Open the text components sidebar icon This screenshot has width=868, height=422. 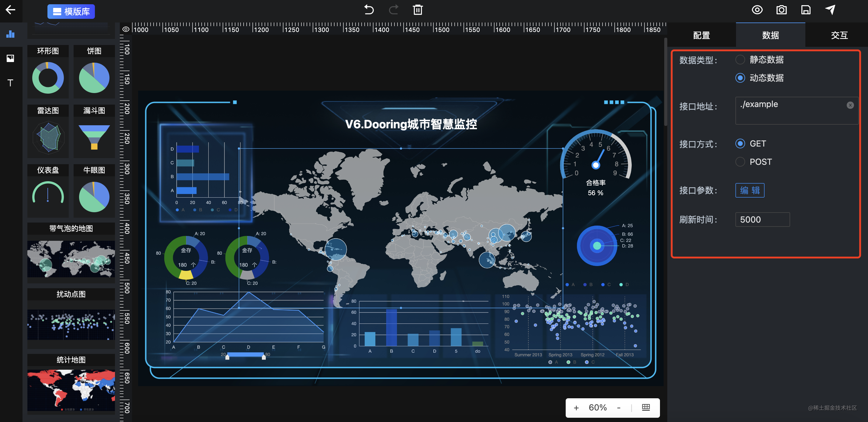(x=10, y=83)
